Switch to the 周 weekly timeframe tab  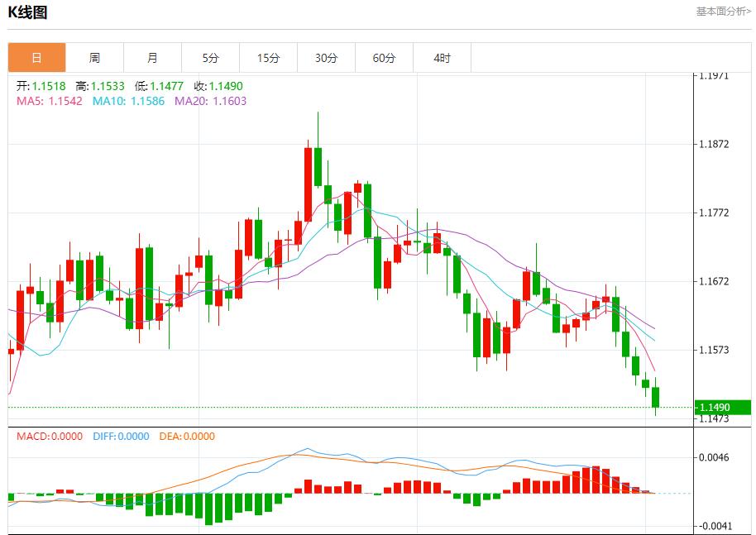pos(94,57)
